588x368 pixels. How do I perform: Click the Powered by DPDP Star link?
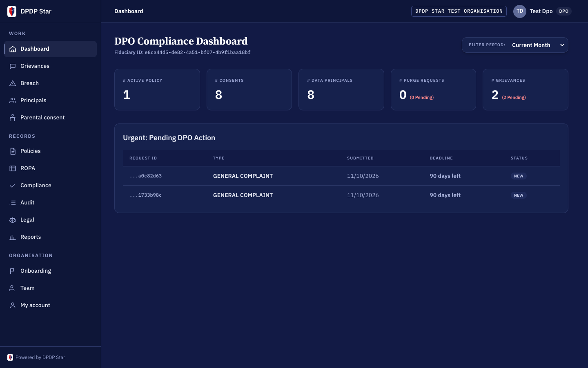[36, 357]
